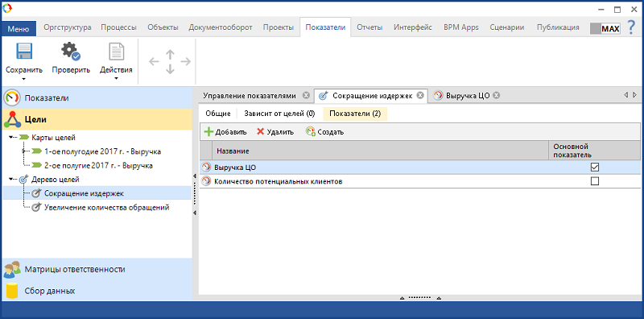Click the Сохранить floppy disk icon
This screenshot has height=319, width=644.
[24, 52]
